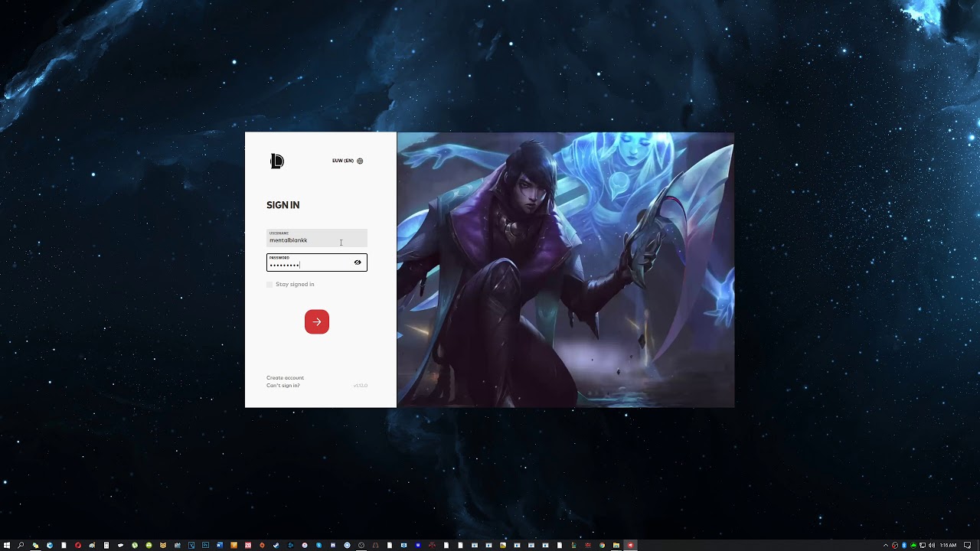
Task: Open File Explorer from taskbar
Action: (616, 545)
